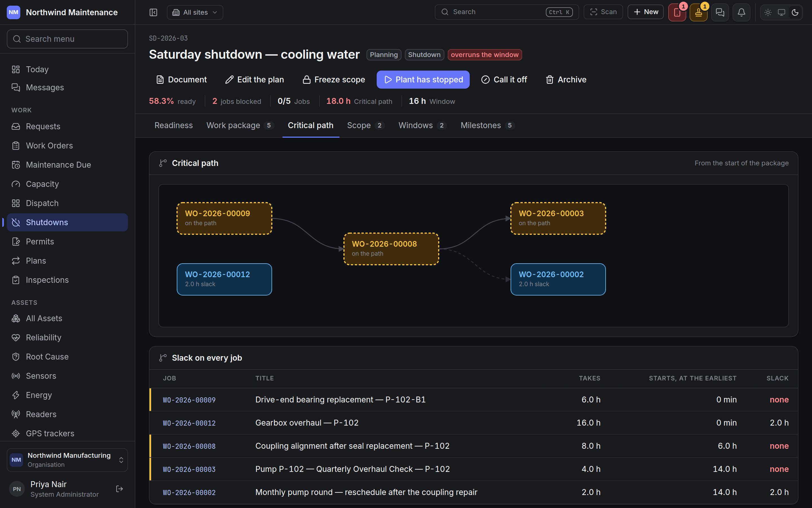The height and width of the screenshot is (508, 812).
Task: Open Maintenance Due page
Action: pyautogui.click(x=67, y=165)
